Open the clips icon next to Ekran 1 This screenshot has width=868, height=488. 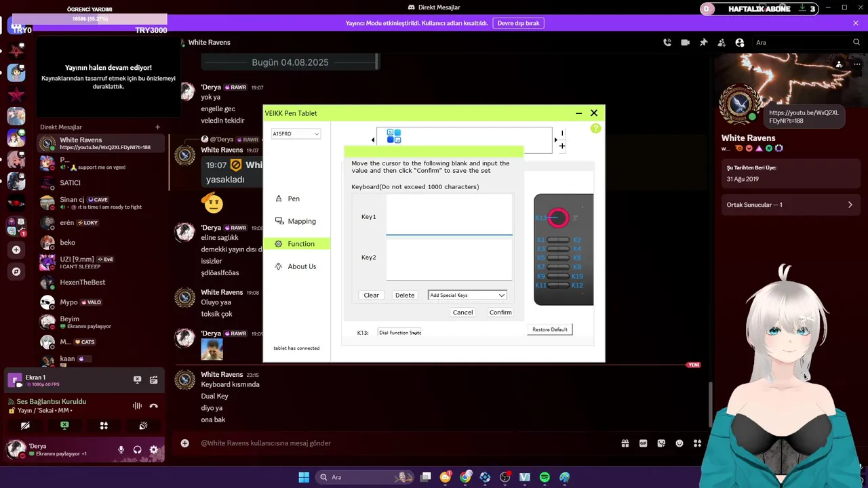(x=154, y=380)
